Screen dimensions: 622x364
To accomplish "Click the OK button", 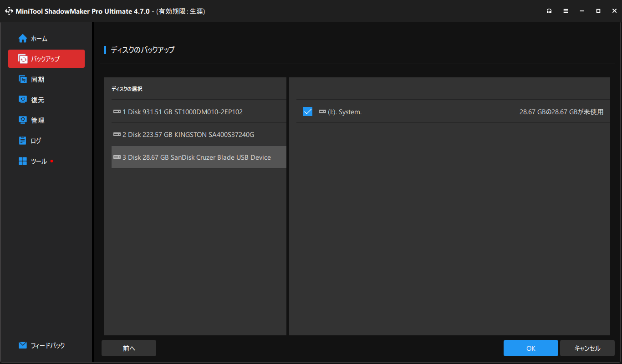I will pos(531,348).
